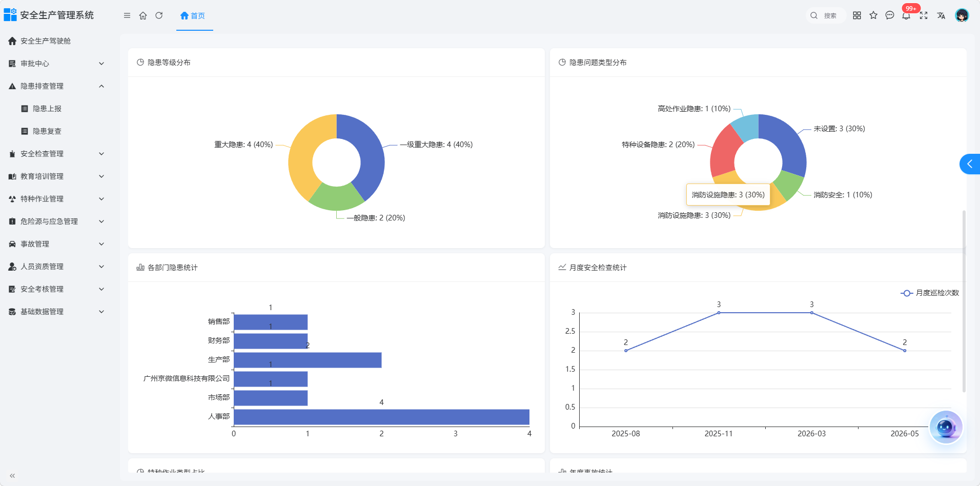Click the 搜索 search field
The height and width of the screenshot is (486, 980).
(x=826, y=15)
